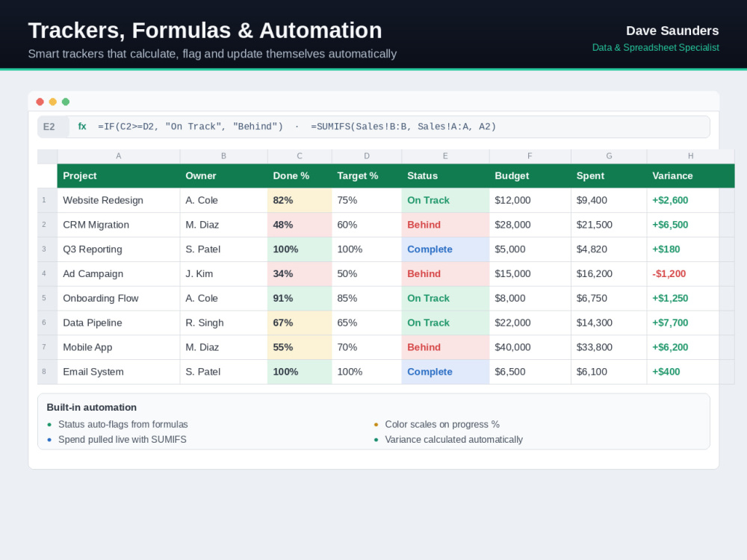The width and height of the screenshot is (747, 560).
Task: Click the Owner header cell
Action: [x=223, y=175]
